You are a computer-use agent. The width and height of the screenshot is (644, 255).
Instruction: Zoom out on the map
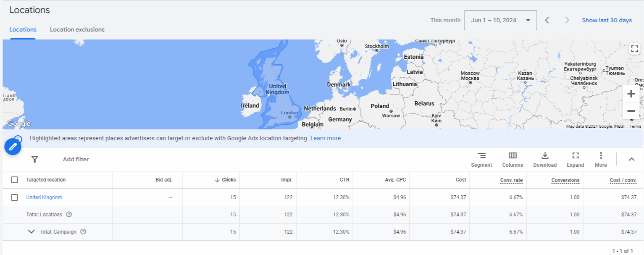pyautogui.click(x=631, y=111)
